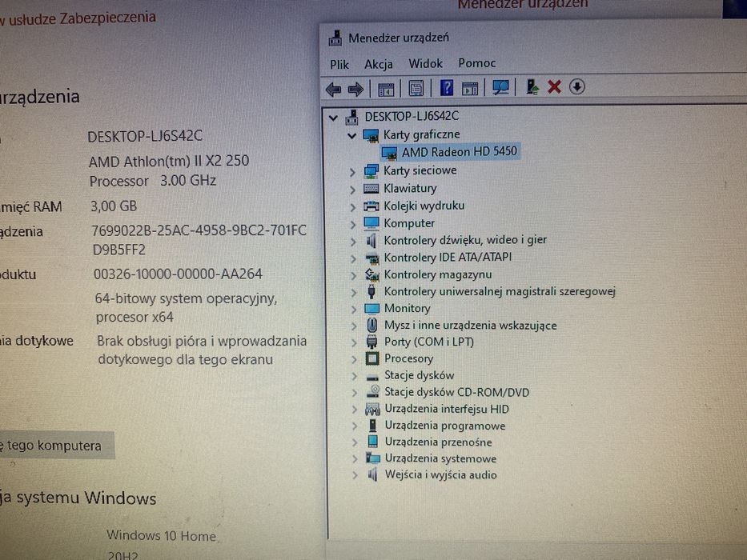The width and height of the screenshot is (747, 560).
Task: Expand the Klawiatury category
Action: click(x=352, y=190)
